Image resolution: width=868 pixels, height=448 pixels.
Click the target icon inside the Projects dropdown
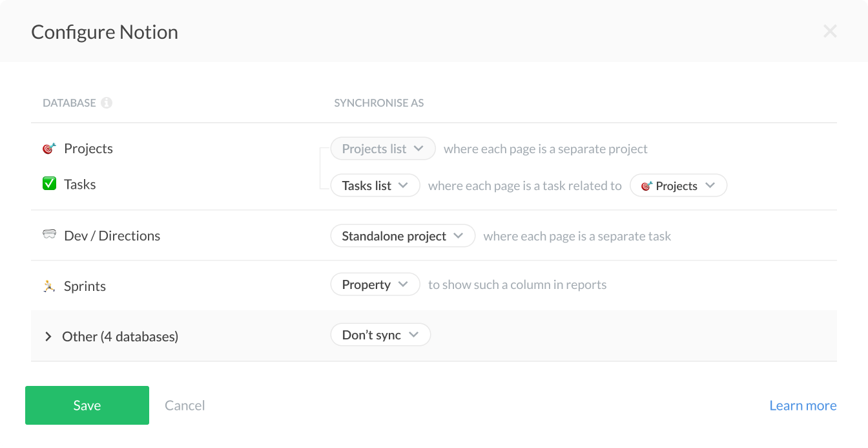648,186
